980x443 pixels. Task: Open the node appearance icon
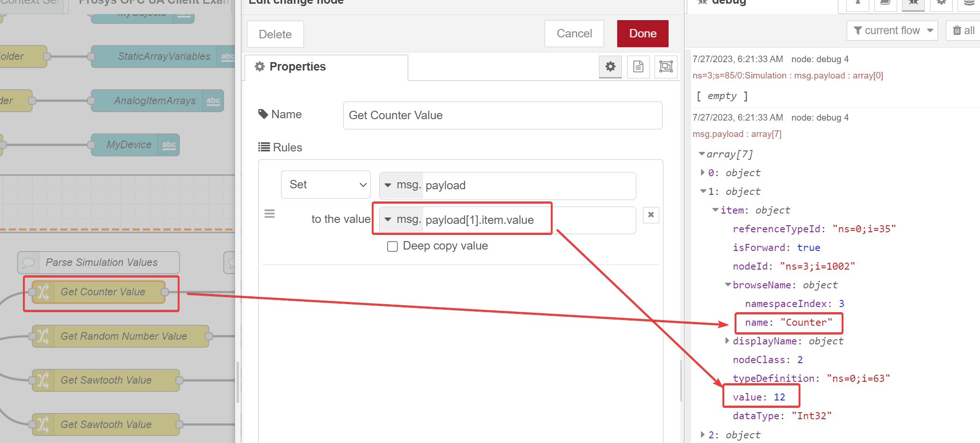tap(666, 67)
